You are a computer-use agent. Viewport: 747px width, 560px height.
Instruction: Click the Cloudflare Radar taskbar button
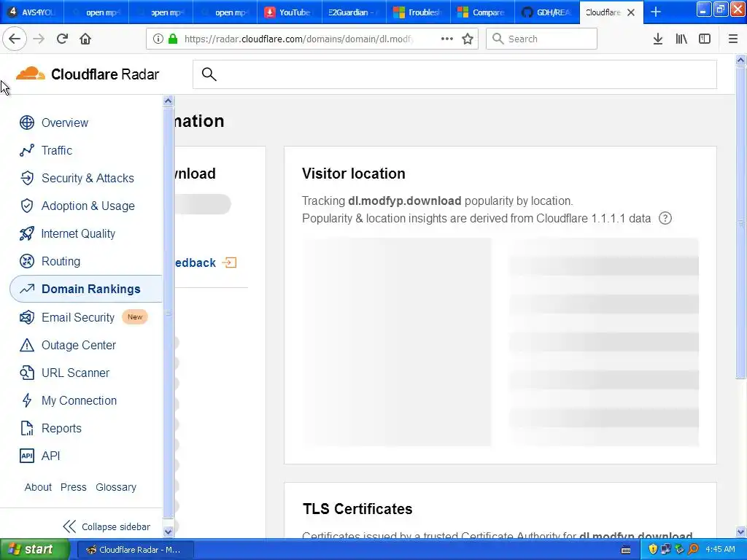click(x=135, y=550)
